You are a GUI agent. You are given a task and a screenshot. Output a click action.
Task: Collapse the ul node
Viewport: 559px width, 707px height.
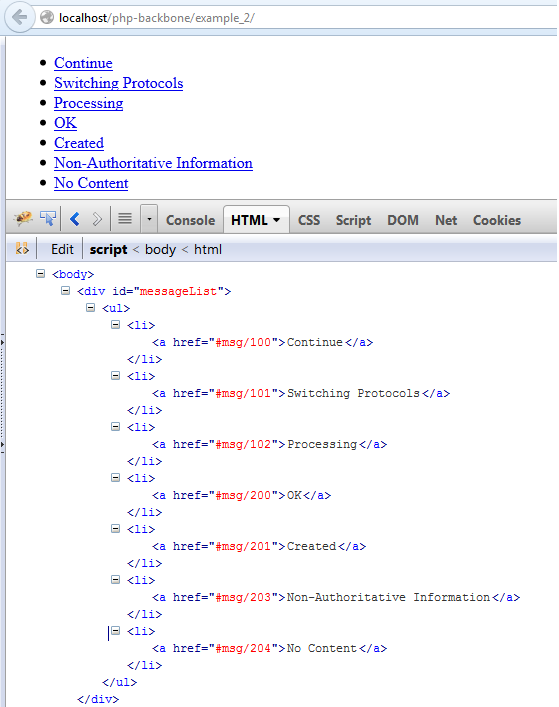(x=91, y=308)
